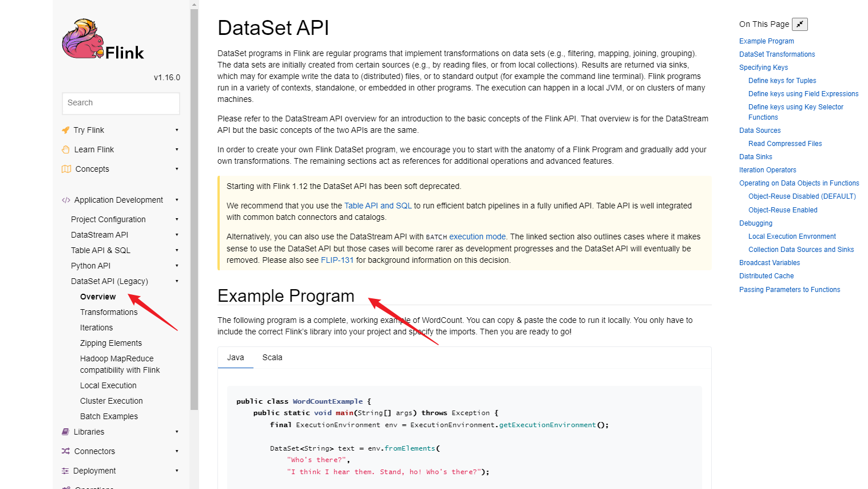Jump to Define keys using Field Expressions
This screenshot has height=489, width=868.
coord(803,94)
